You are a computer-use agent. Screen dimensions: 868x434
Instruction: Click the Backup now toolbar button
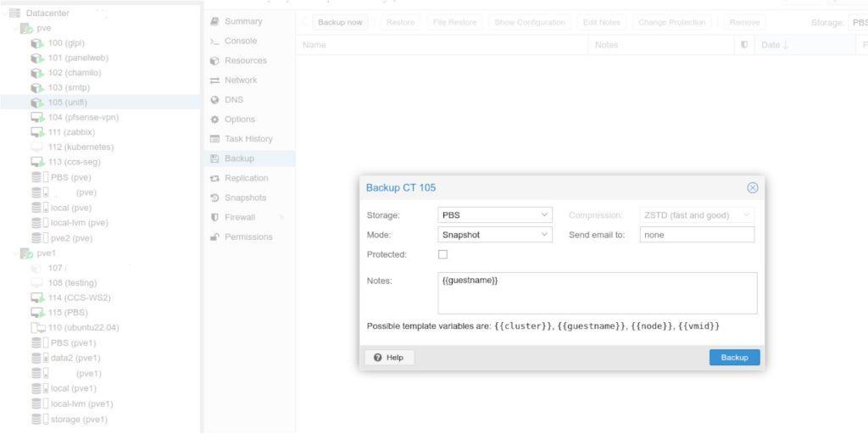339,23
